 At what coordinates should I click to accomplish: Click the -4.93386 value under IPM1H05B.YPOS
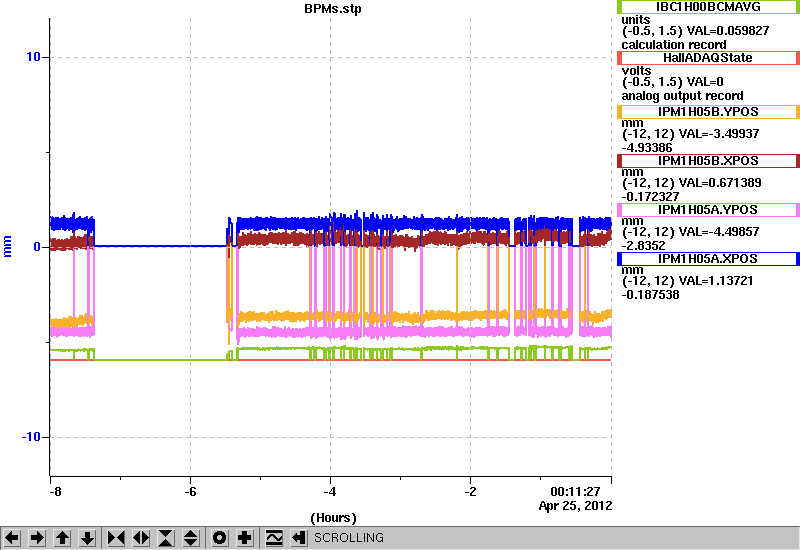[647, 148]
